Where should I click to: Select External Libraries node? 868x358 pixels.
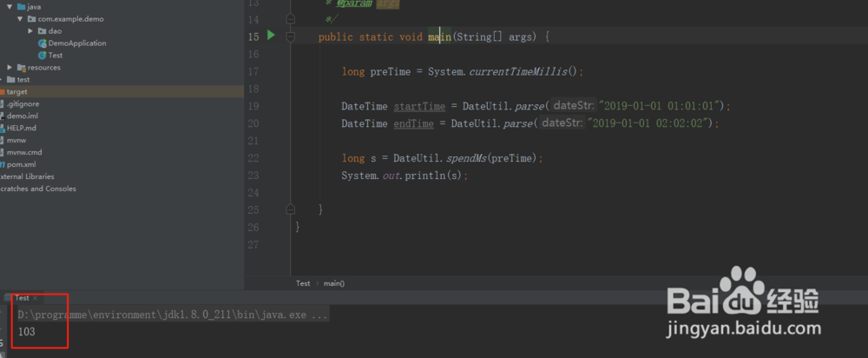(x=27, y=176)
